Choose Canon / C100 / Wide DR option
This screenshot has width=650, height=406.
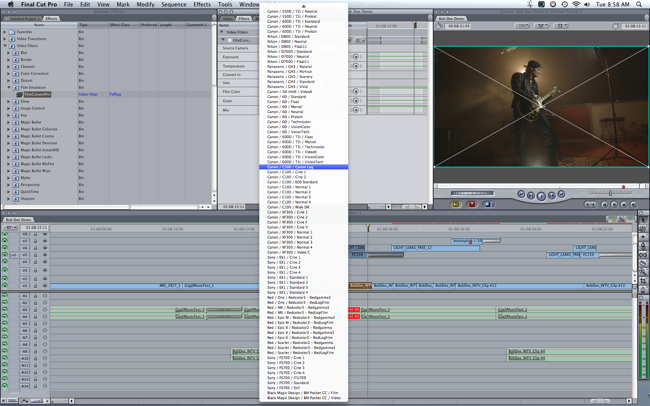303,207
